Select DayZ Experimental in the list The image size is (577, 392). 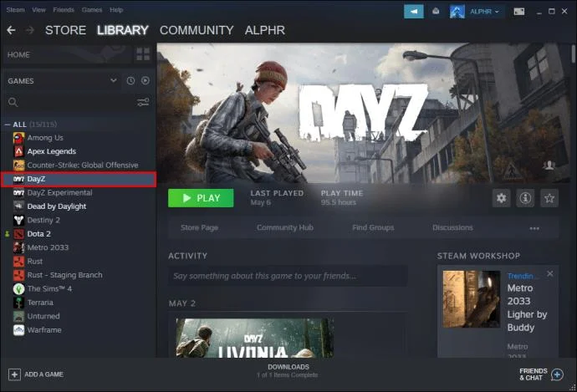[x=79, y=193]
